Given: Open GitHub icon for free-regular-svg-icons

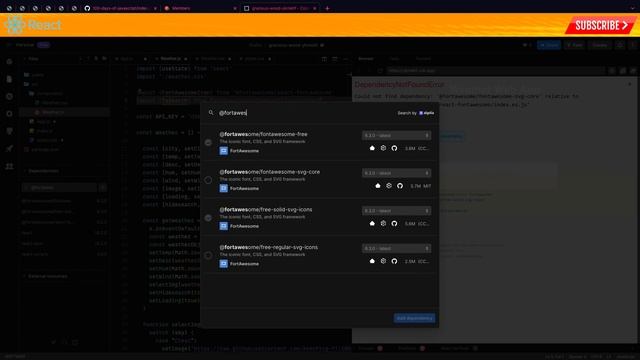Looking at the screenshot, I should coord(394,261).
